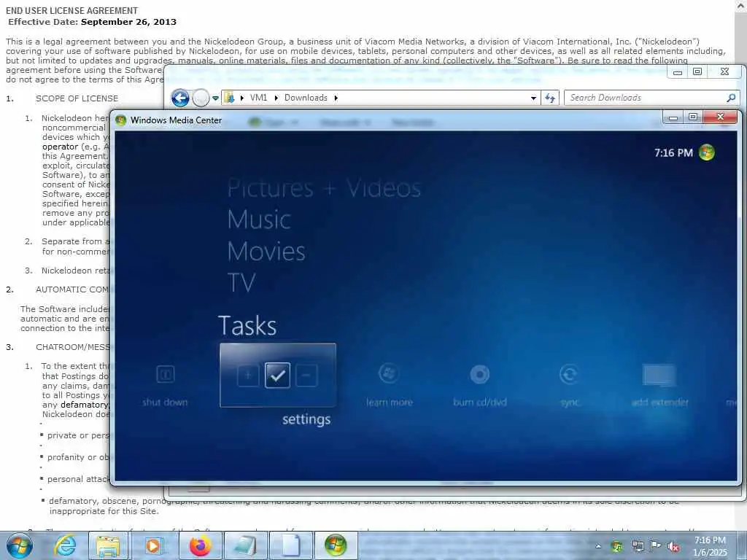Click the green Media Center logo near clock
Viewport: 747px width, 560px height.
(706, 152)
